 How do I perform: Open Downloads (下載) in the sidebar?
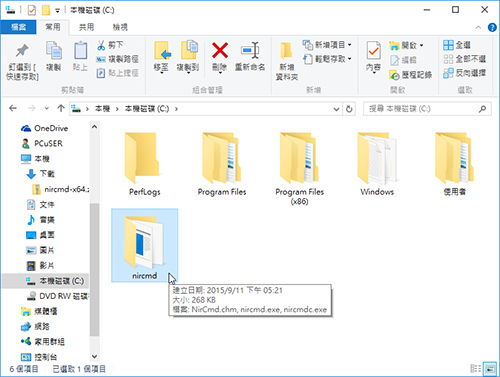pyautogui.click(x=40, y=174)
